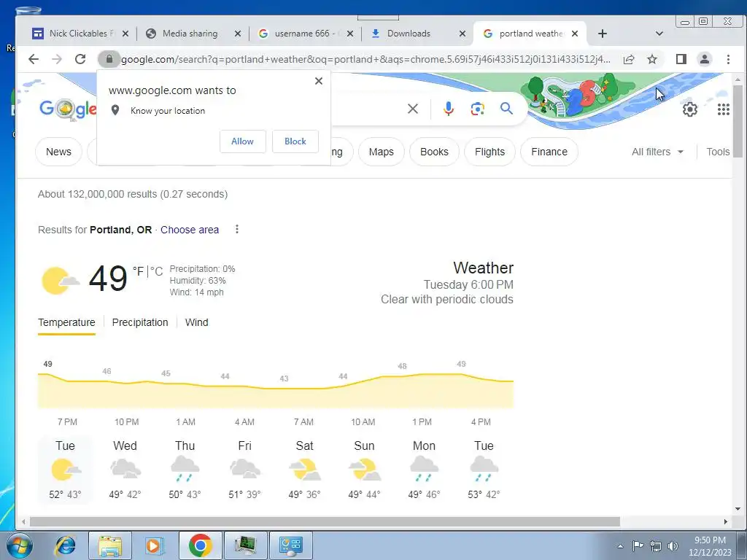Open Windows Explorer folder on taskbar
Viewport: 747px width, 560px height.
click(x=110, y=545)
